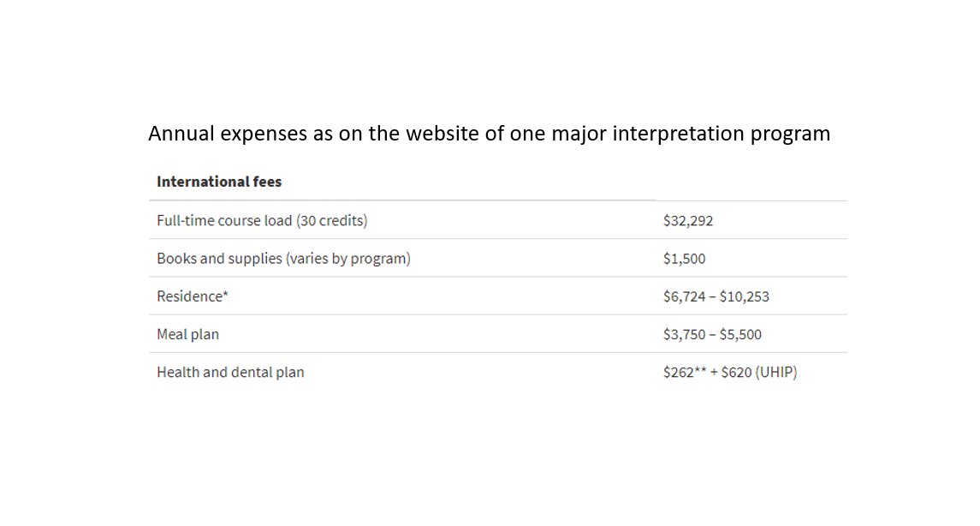The image size is (980, 526).
Task: Click the Residence* row label
Action: click(x=193, y=296)
